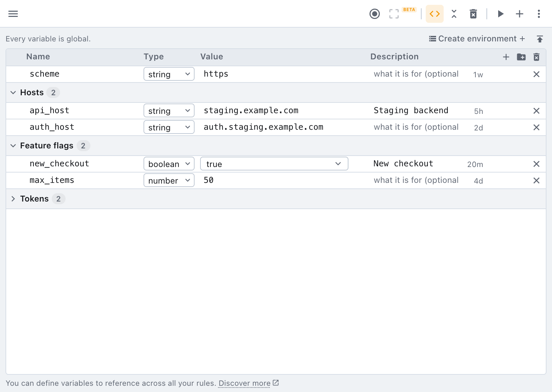Viewport: 552px width, 392px height.
Task: Click the top toolbar trash delete icon
Action: point(473,14)
